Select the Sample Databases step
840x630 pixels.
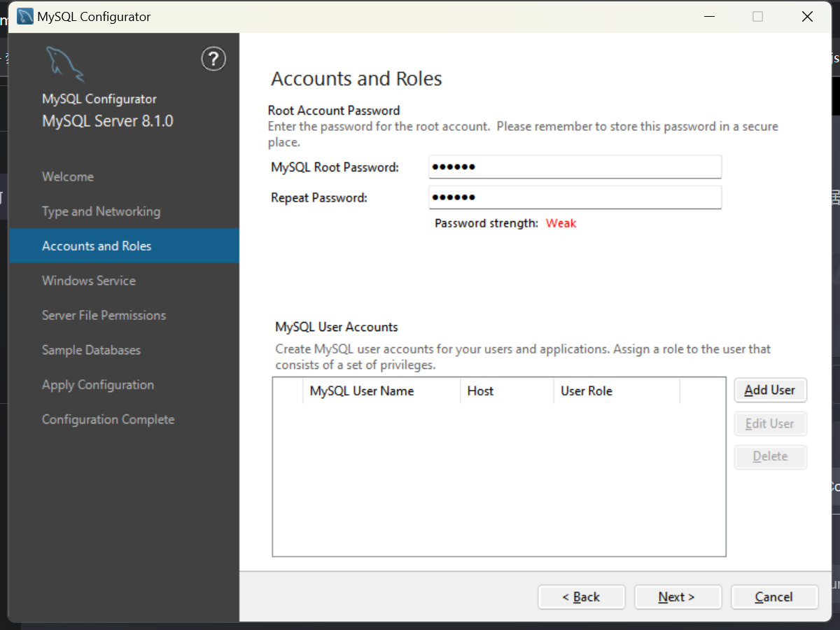click(91, 350)
